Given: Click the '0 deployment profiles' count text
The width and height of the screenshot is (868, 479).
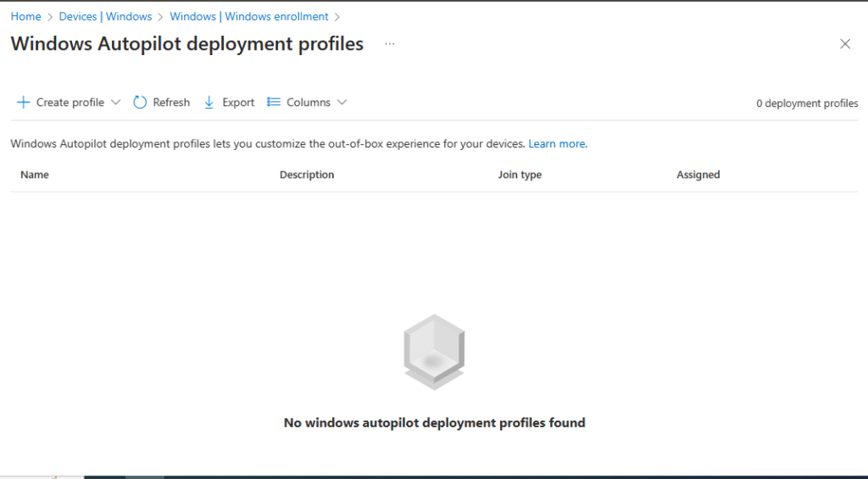Looking at the screenshot, I should coord(807,103).
